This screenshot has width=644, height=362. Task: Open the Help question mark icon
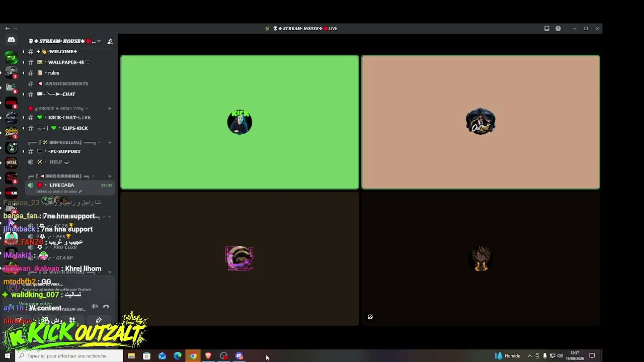[x=558, y=29]
